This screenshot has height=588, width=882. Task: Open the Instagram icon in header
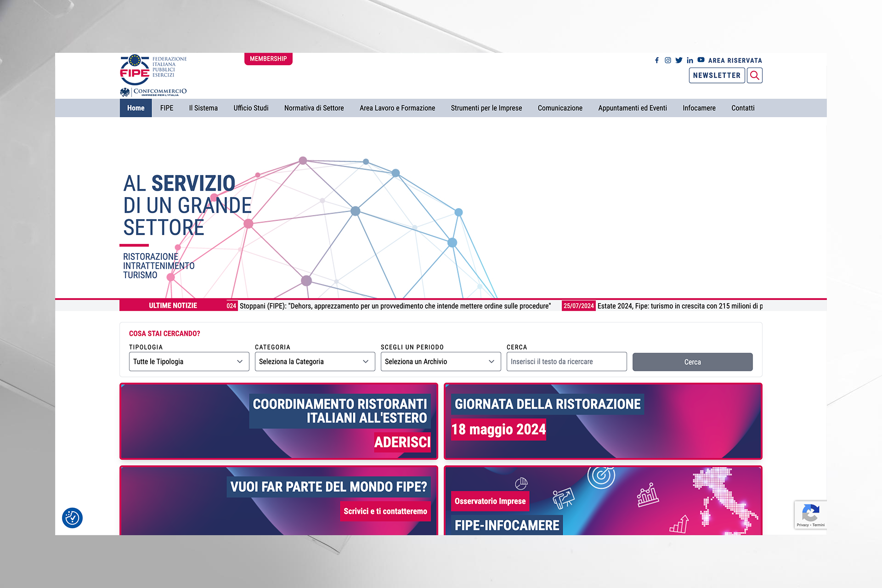[668, 60]
